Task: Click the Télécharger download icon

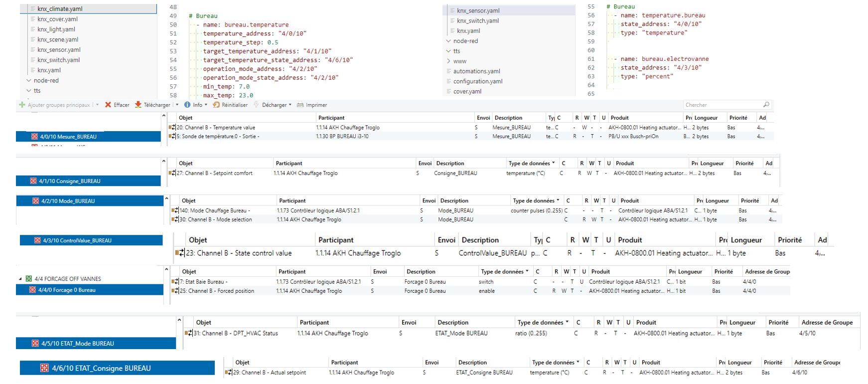Action: click(138, 105)
